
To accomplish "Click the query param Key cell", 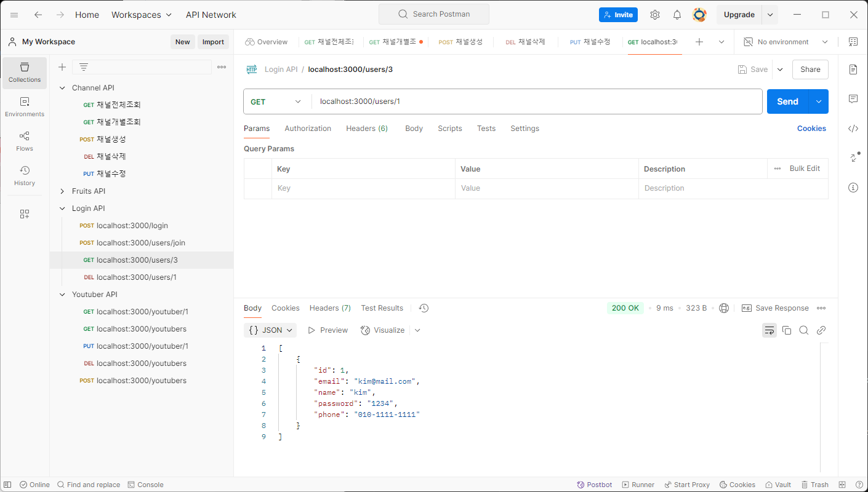I will pyautogui.click(x=363, y=188).
